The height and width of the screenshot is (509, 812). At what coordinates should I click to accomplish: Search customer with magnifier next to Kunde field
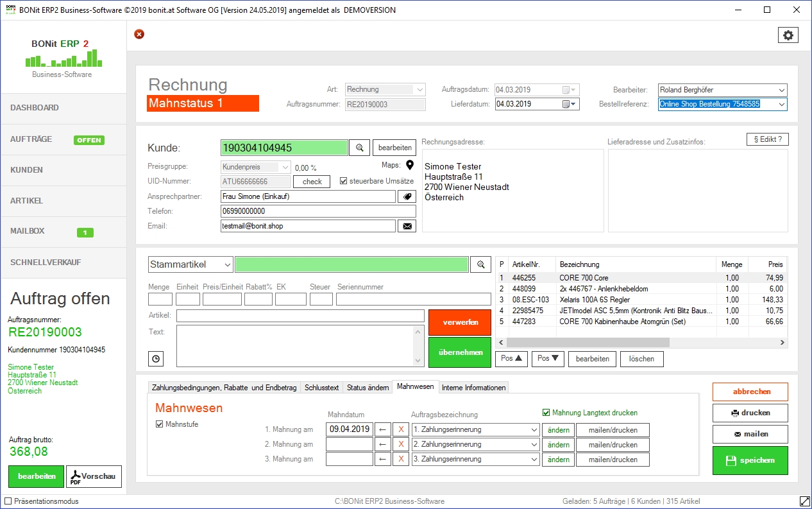(359, 148)
